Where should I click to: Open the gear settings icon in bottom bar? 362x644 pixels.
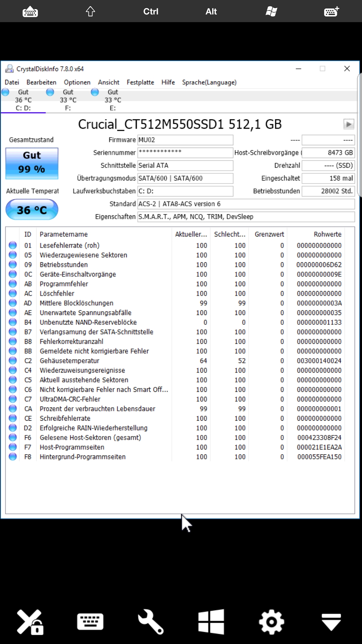271,622
